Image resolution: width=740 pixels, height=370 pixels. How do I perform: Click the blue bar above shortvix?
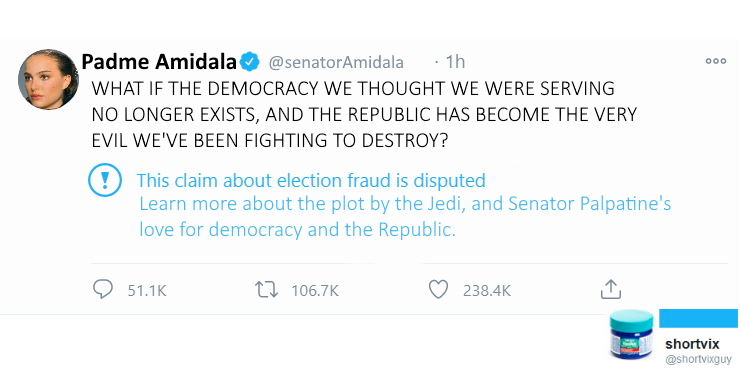point(698,318)
